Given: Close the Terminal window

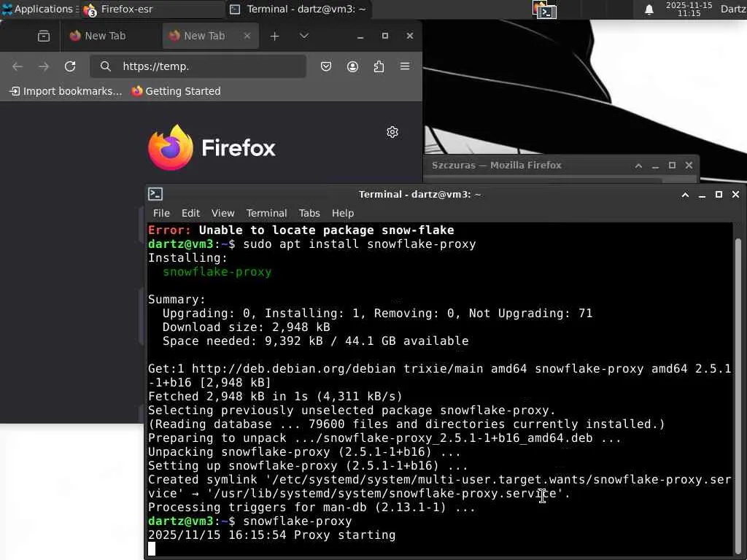Looking at the screenshot, I should (x=735, y=194).
